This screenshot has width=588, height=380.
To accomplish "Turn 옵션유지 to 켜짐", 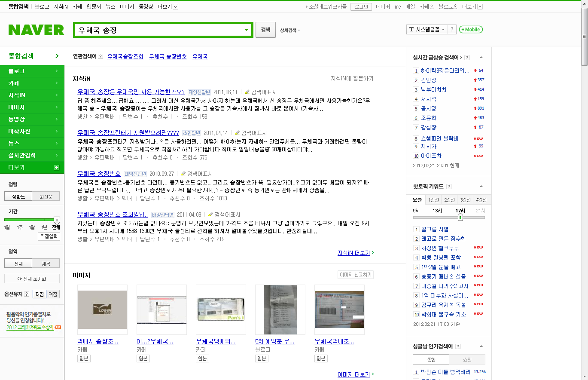I will (53, 294).
